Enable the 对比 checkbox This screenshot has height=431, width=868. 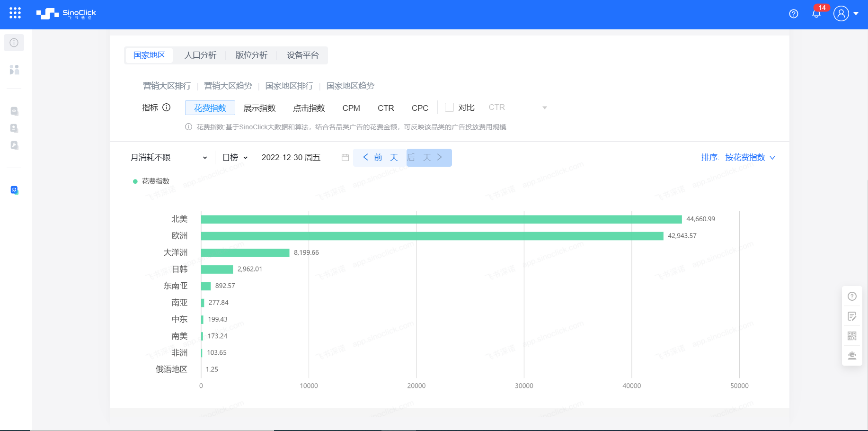coord(450,108)
